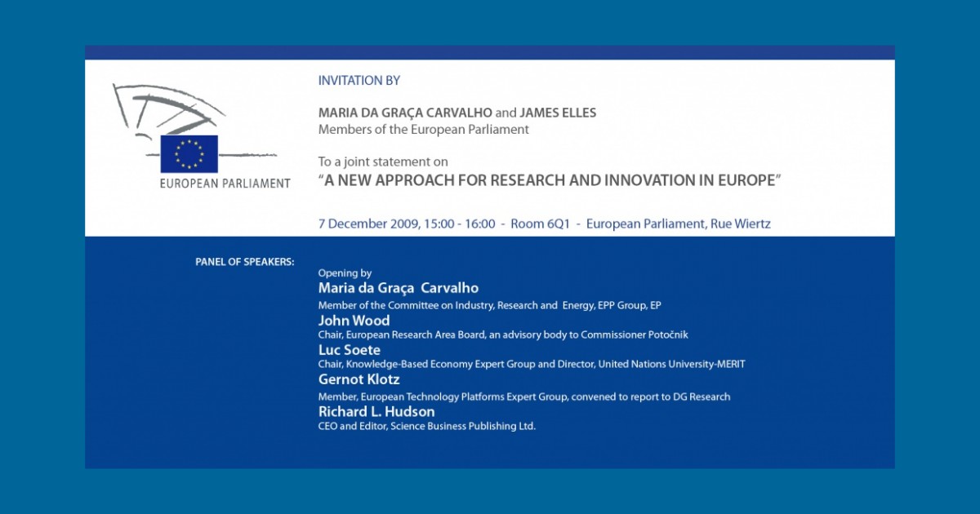The width and height of the screenshot is (980, 514).
Task: Click the venue "European Parliament, Rue Wiertz"
Action: 679,224
